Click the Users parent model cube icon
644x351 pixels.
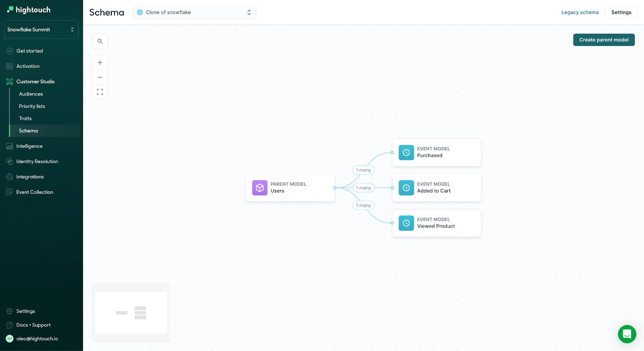260,188
